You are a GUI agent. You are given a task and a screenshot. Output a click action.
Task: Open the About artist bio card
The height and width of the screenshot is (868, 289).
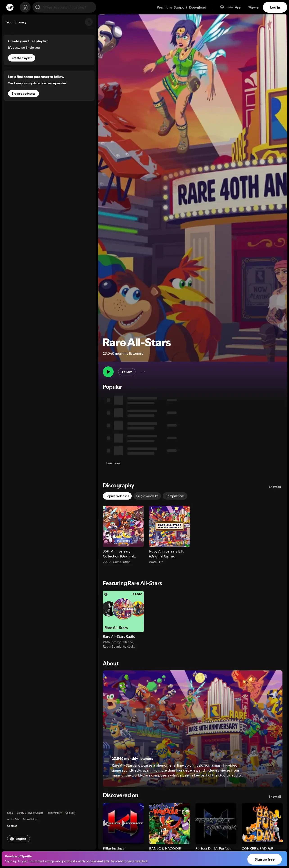point(192,729)
